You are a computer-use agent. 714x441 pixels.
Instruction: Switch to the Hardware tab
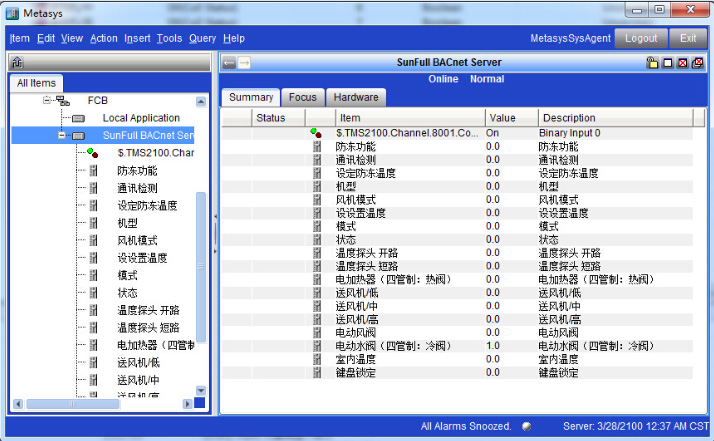[355, 97]
